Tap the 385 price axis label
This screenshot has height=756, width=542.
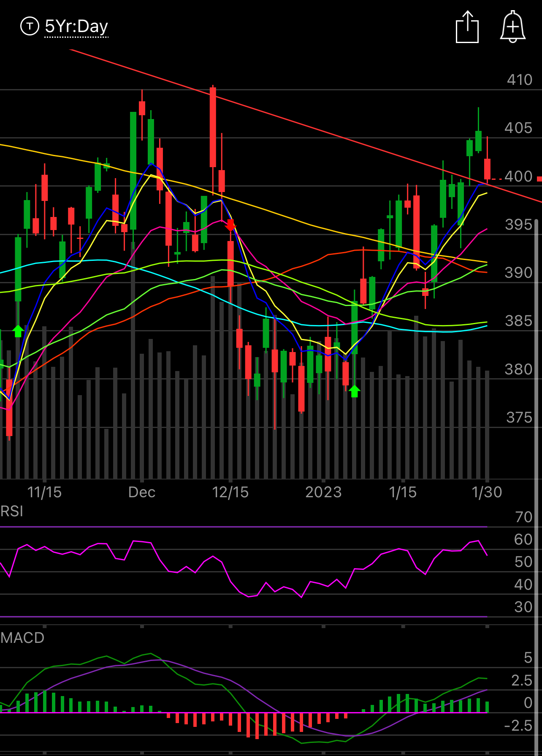click(x=519, y=320)
